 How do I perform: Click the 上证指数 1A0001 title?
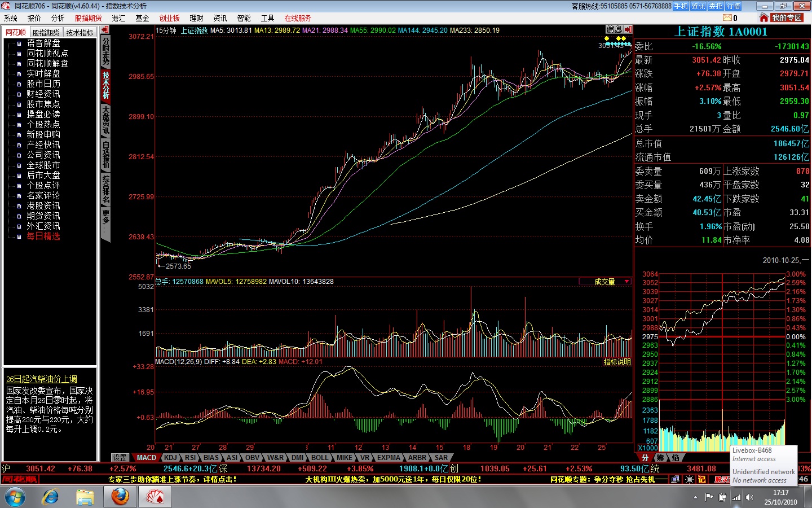click(x=721, y=32)
